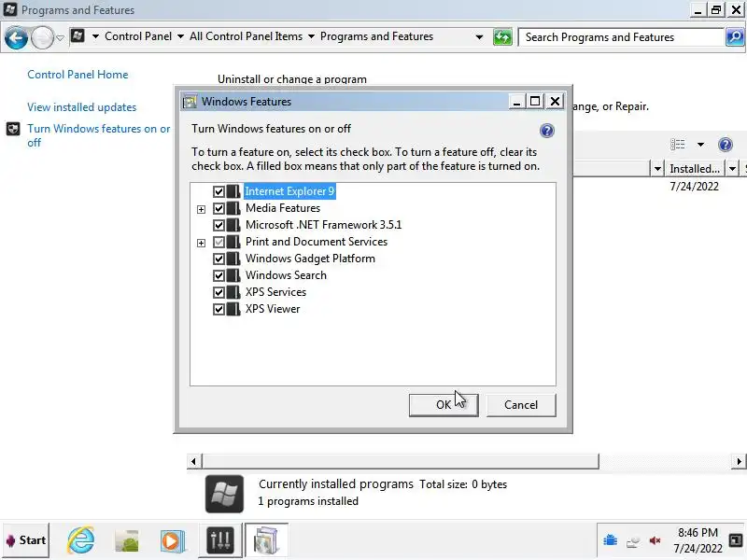Click the search magnifier icon
Image resolution: width=747 pixels, height=560 pixels.
pyautogui.click(x=735, y=37)
